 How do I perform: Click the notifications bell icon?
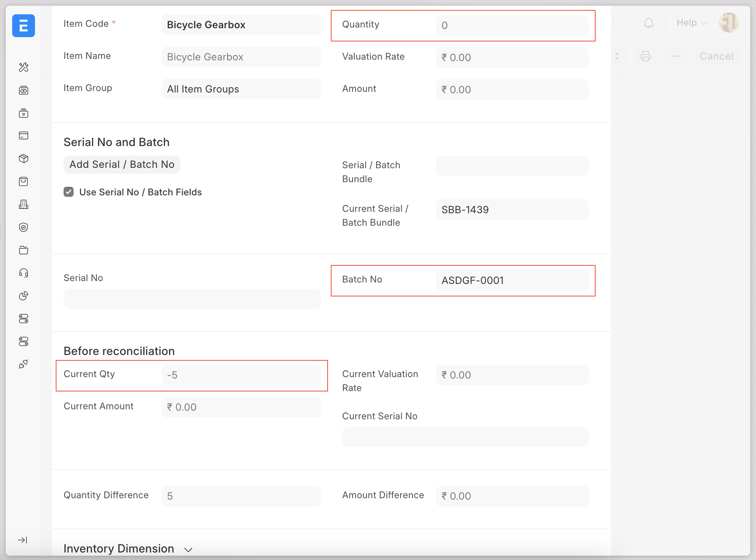[648, 23]
